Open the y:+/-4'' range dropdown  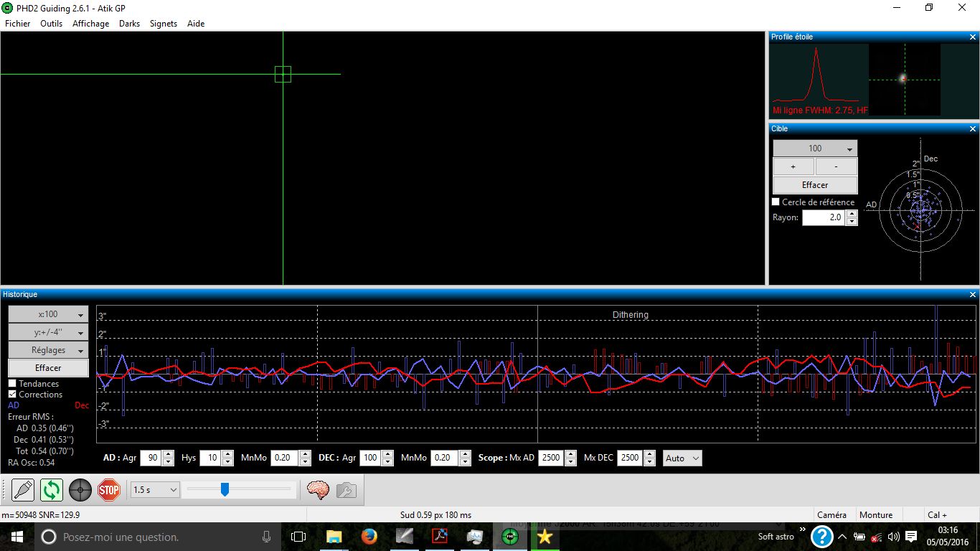48,332
